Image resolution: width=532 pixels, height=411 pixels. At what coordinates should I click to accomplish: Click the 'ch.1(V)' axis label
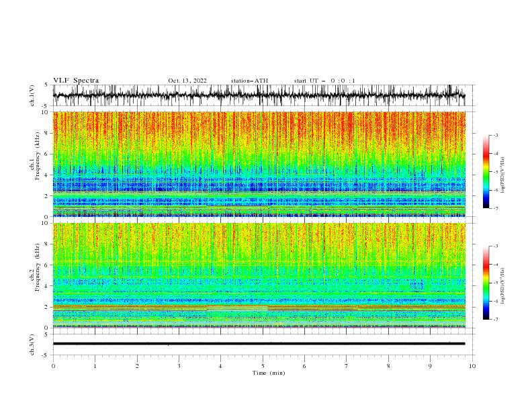pyautogui.click(x=32, y=95)
